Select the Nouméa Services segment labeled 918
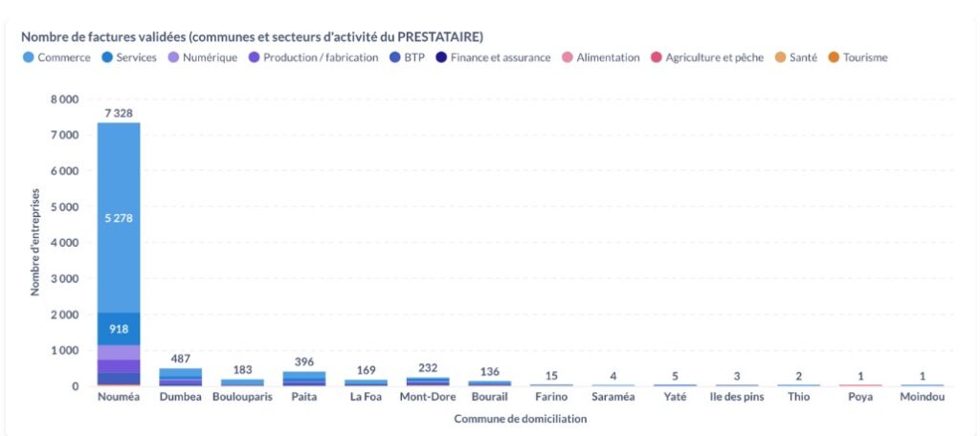This screenshot has height=436, width=980. (x=119, y=329)
